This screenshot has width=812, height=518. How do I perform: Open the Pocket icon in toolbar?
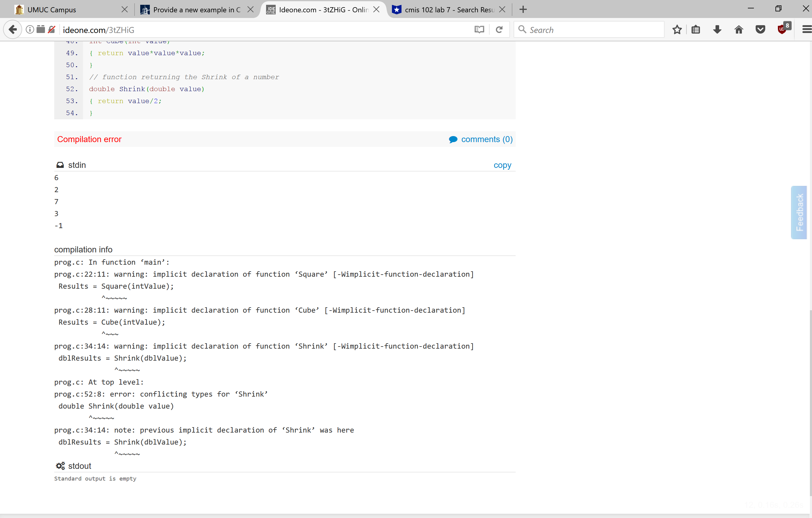760,30
